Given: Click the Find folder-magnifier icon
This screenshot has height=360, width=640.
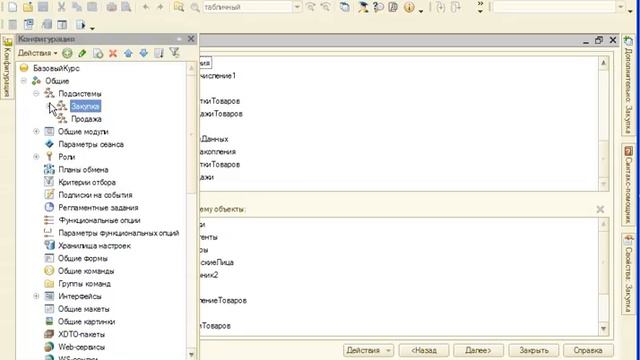Looking at the screenshot, I should click(179, 7).
